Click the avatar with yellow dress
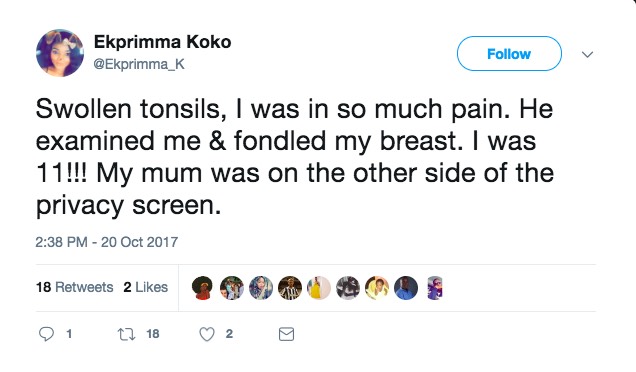Viewport: 636px width, 372px height. click(319, 288)
